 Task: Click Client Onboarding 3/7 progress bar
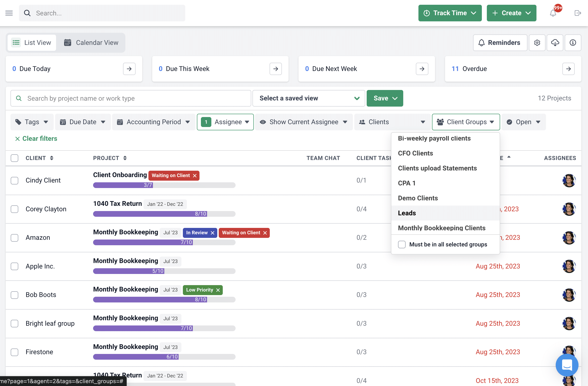click(x=164, y=185)
